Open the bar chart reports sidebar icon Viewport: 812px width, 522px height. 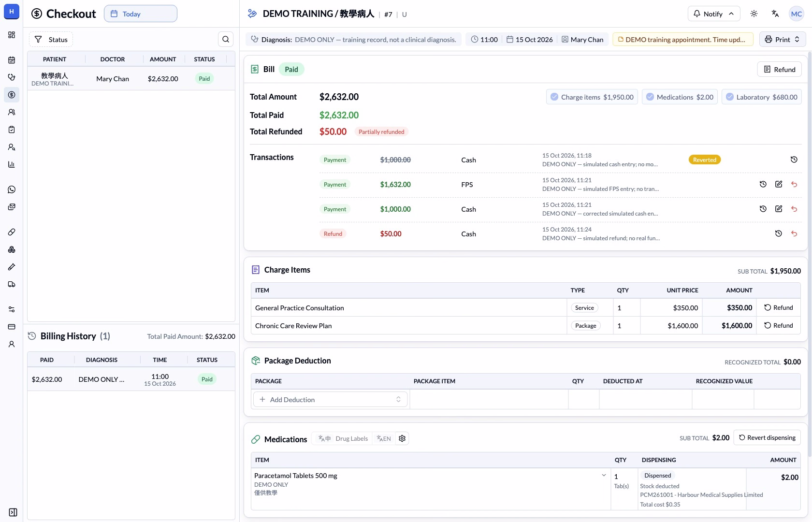pos(12,164)
